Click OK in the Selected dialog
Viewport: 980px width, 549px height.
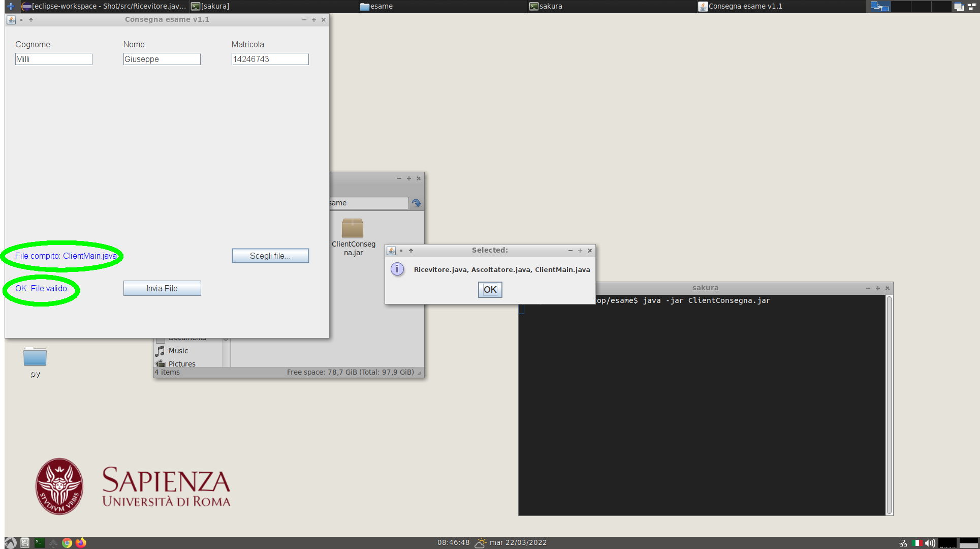(x=490, y=290)
